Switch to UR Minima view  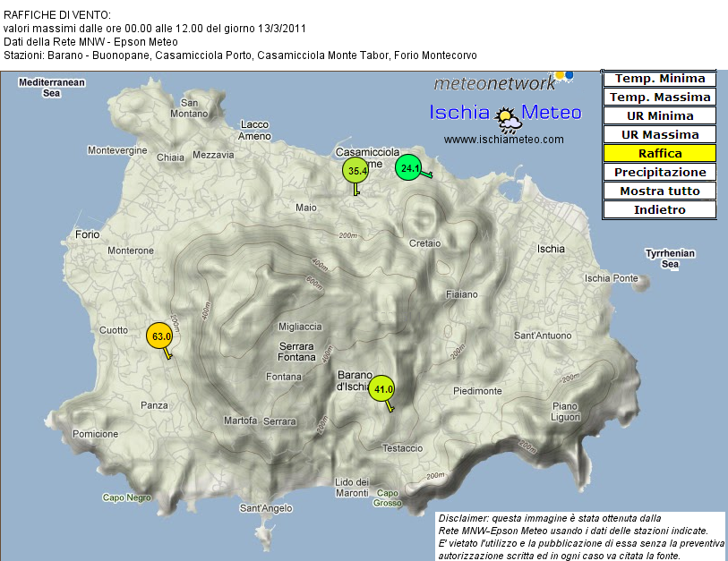click(659, 116)
